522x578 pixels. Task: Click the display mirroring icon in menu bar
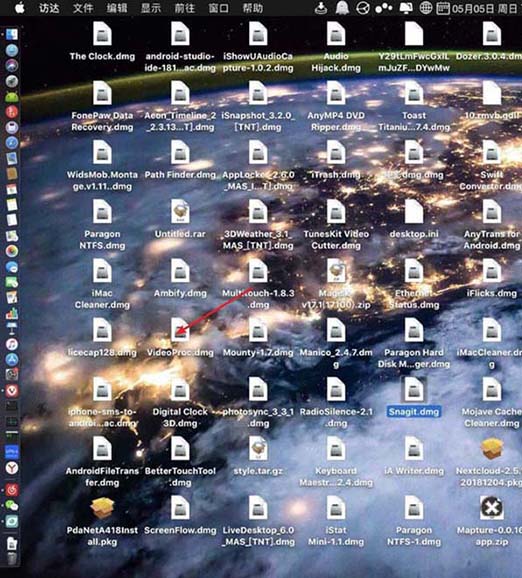(406, 8)
